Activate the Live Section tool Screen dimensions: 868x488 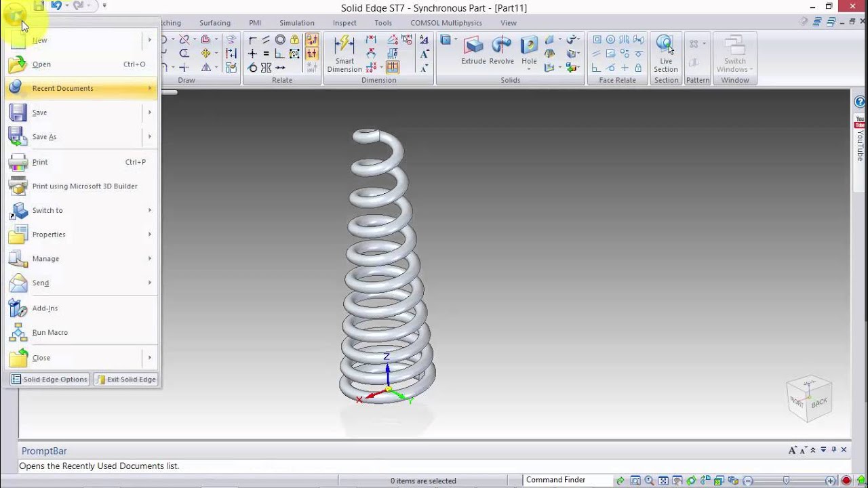(x=665, y=54)
